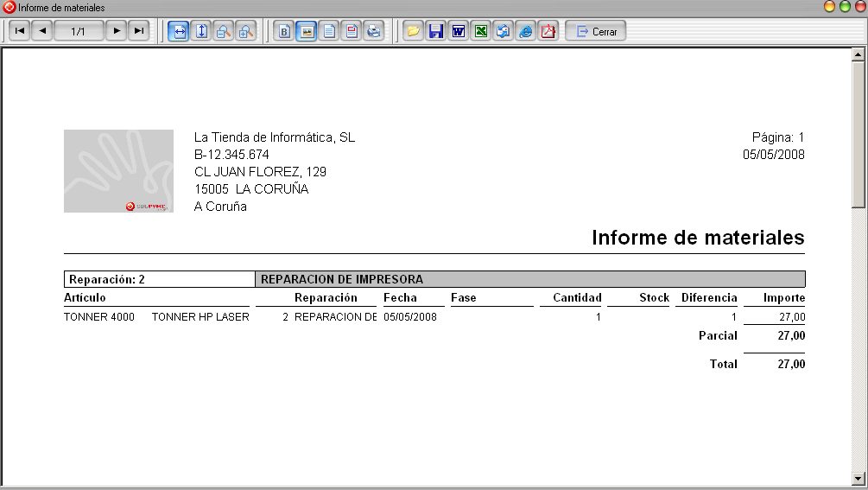Jump to the last page

tap(139, 31)
